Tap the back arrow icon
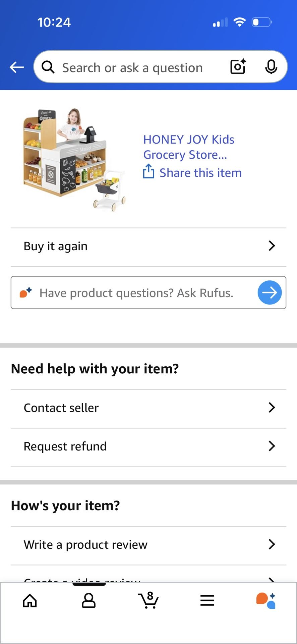297x644 pixels. coord(17,67)
